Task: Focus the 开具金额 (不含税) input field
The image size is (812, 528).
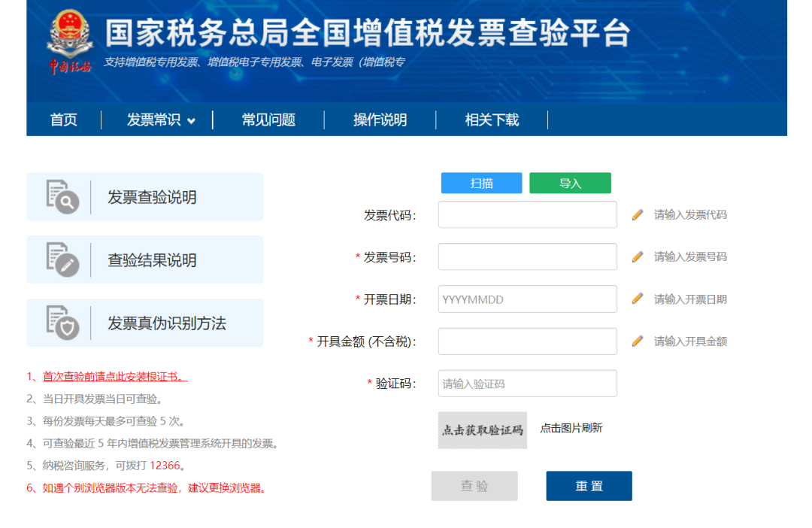Action: [x=528, y=341]
